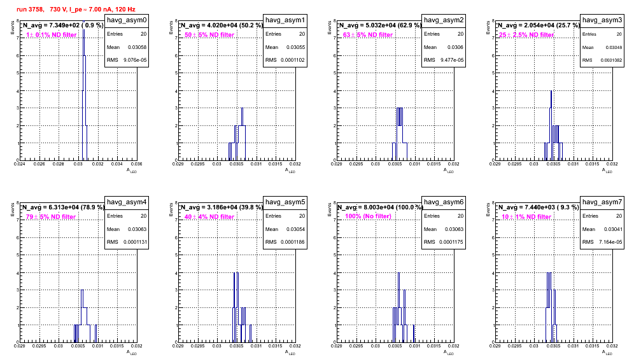The width and height of the screenshot is (634, 364).
Task: Click the histogram bars in havg_asym5 plot
Action: (x=242, y=307)
